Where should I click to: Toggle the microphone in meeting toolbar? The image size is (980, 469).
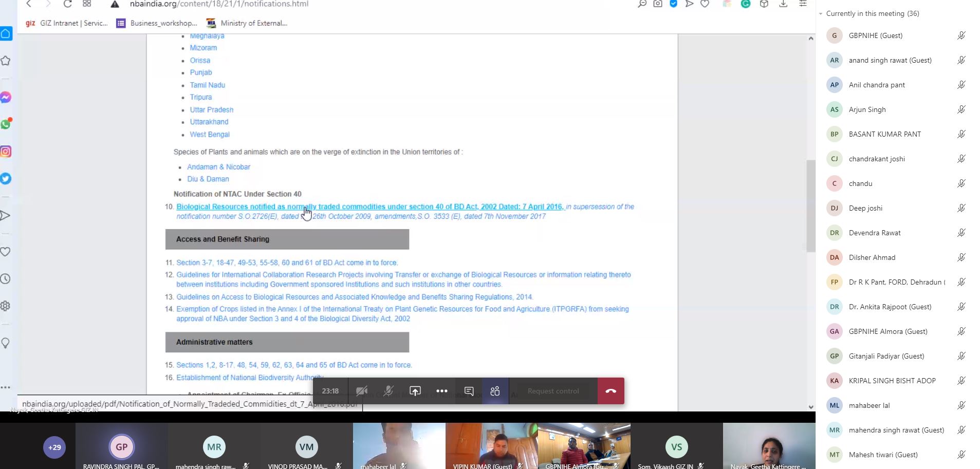tap(388, 391)
